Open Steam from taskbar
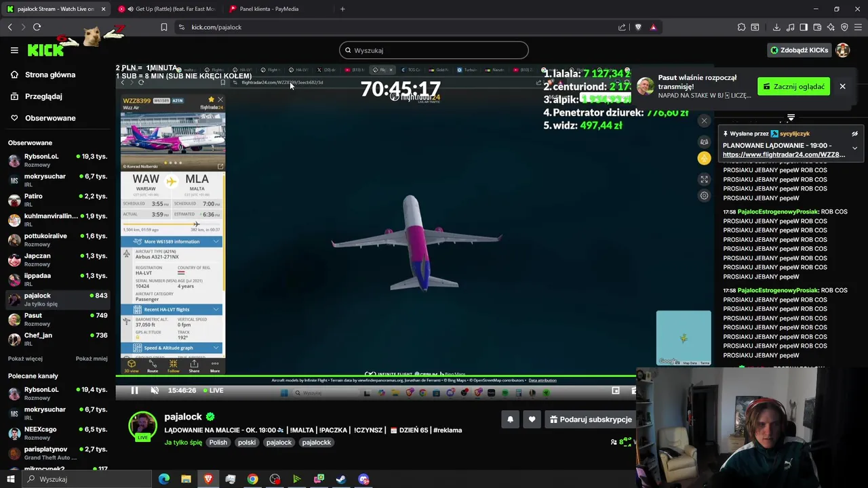868x488 pixels. click(x=341, y=479)
